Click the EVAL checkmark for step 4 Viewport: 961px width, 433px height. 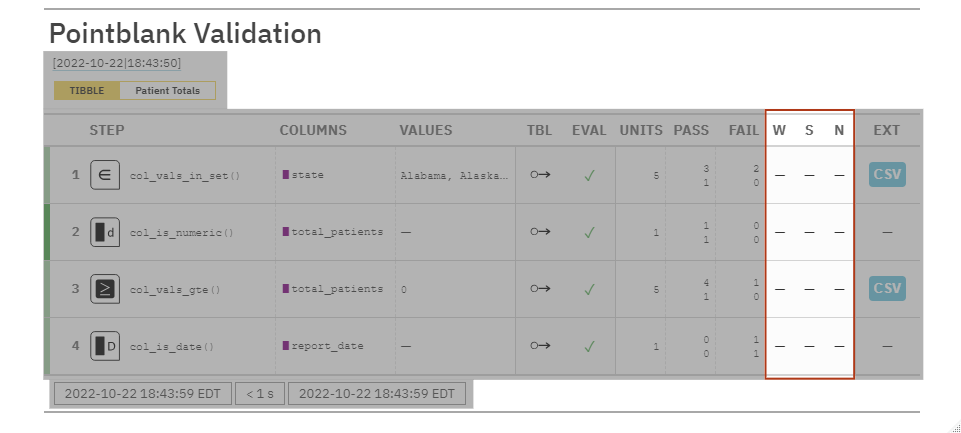tap(590, 346)
